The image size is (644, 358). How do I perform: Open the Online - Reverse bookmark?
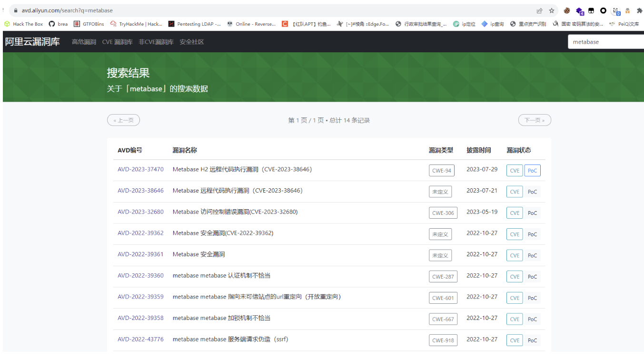[251, 24]
